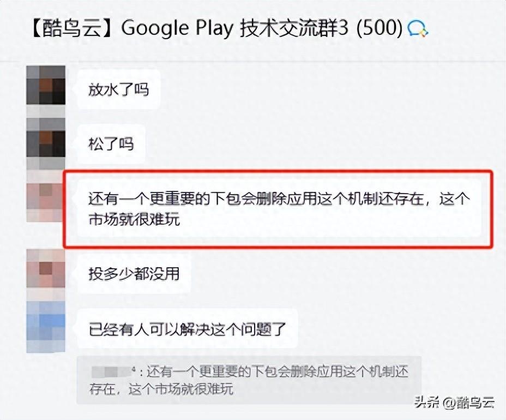Image resolution: width=506 pixels, height=420 pixels.
Task: Click blurred sender name in quoted reply
Action: [x=112, y=371]
